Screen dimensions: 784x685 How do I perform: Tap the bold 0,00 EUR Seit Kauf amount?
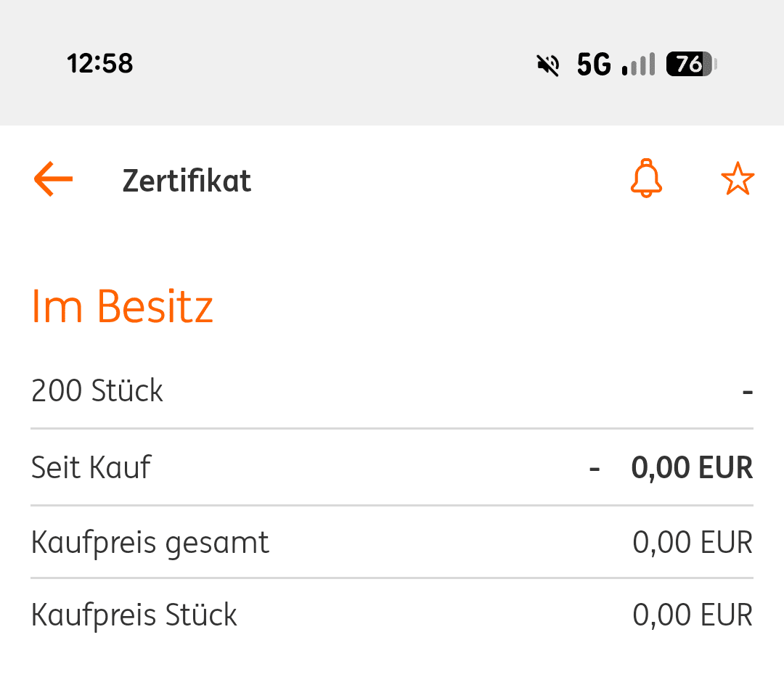(692, 468)
